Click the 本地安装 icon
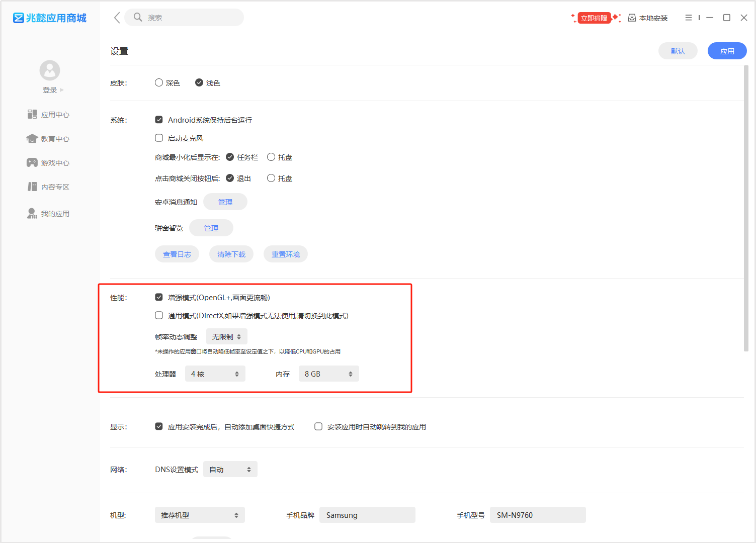 (x=632, y=18)
